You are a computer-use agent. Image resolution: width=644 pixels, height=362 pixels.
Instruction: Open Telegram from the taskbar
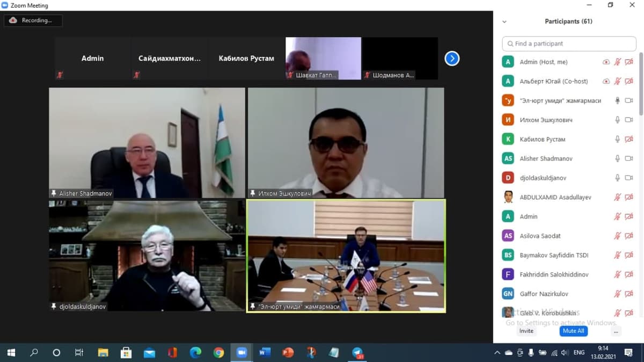coord(358,353)
